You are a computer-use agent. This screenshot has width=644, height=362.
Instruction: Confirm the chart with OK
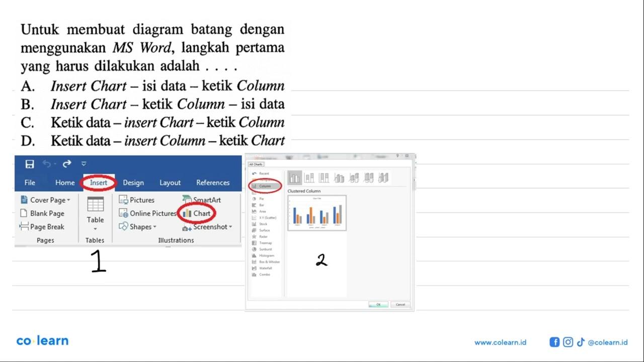coord(378,304)
